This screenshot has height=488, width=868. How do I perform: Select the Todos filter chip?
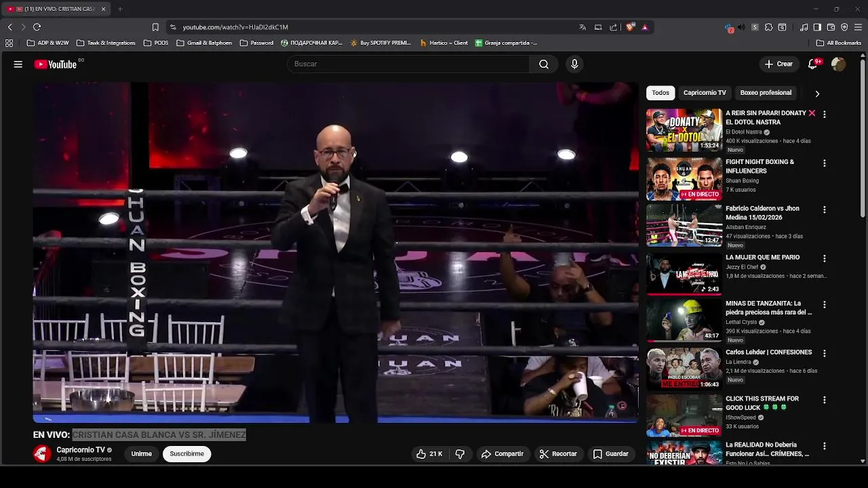660,93
